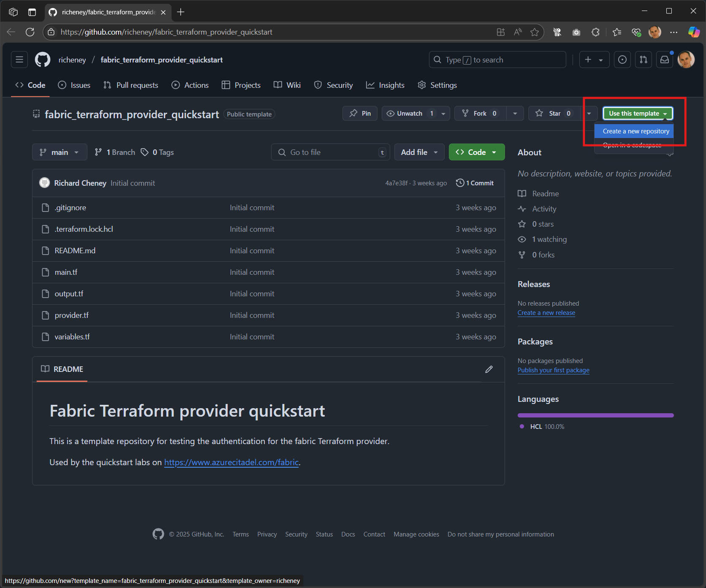Image resolution: width=706 pixels, height=588 pixels.
Task: Expand the main branch selector
Action: coord(59,152)
